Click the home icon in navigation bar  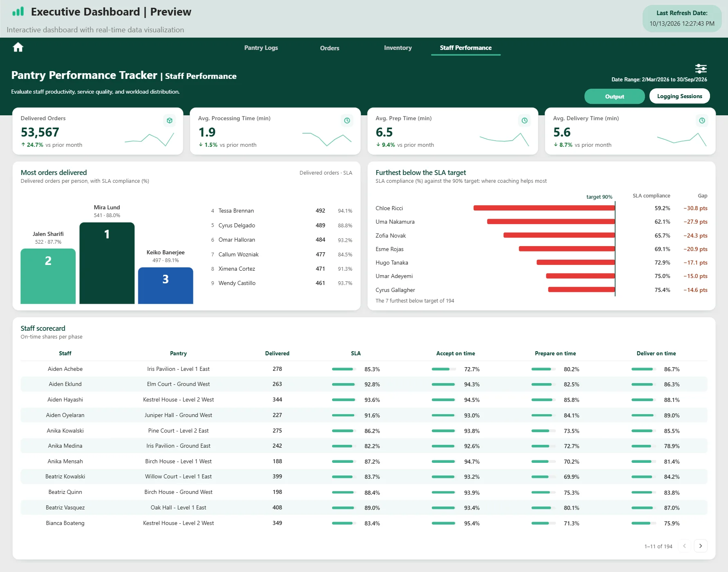click(18, 47)
